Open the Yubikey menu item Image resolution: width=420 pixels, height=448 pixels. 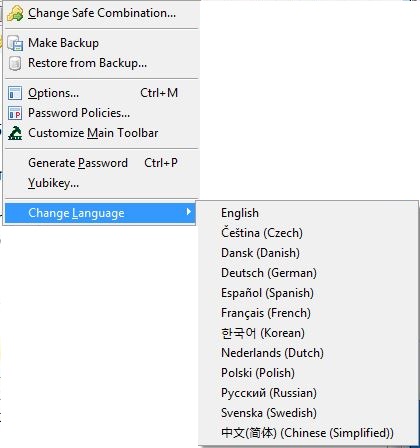pyautogui.click(x=101, y=183)
